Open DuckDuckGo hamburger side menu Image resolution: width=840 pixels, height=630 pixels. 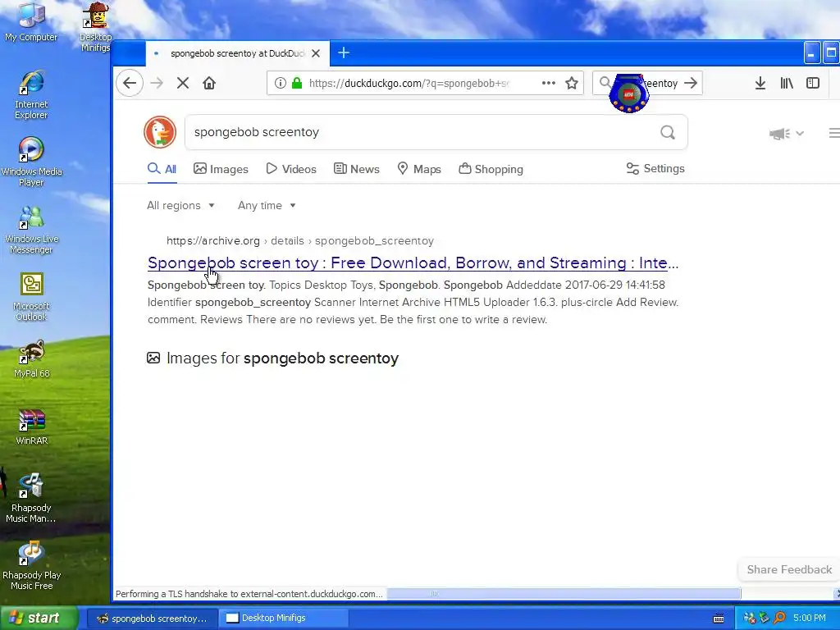tap(834, 133)
